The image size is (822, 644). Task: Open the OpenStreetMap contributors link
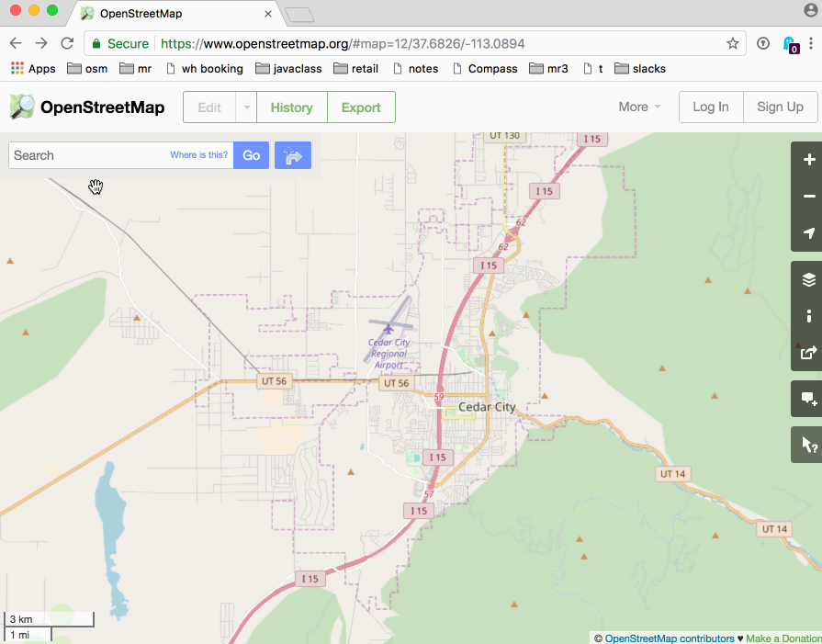click(x=670, y=638)
